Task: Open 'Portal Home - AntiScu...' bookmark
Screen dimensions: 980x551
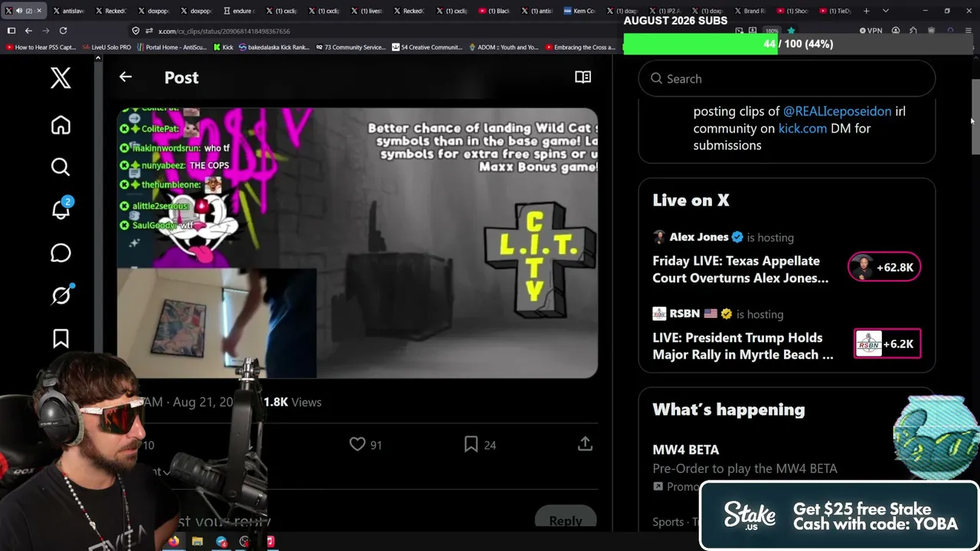Action: point(171,47)
